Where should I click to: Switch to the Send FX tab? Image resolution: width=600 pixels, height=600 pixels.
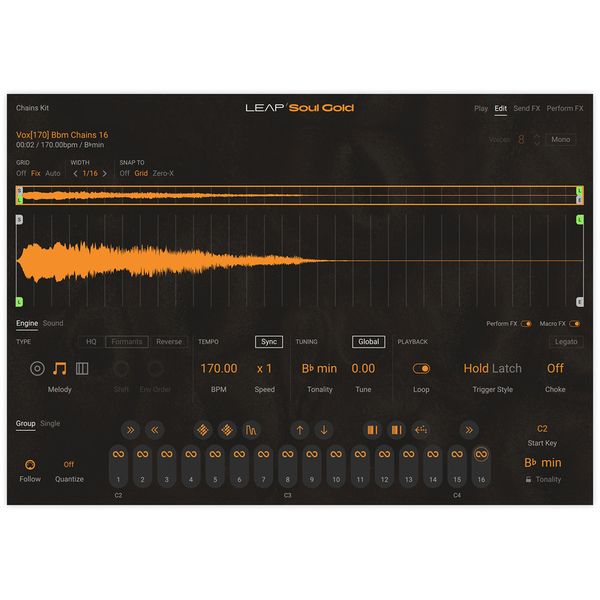(525, 108)
